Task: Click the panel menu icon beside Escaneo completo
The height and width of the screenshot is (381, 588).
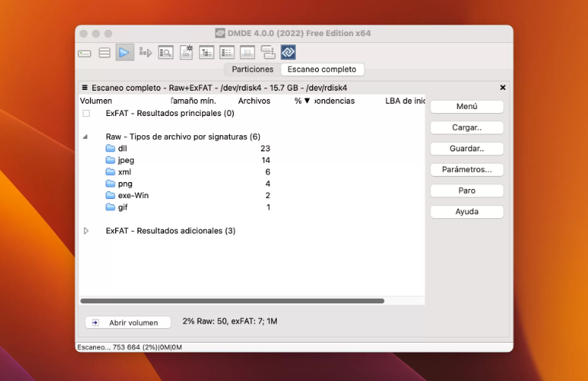Action: pos(85,88)
